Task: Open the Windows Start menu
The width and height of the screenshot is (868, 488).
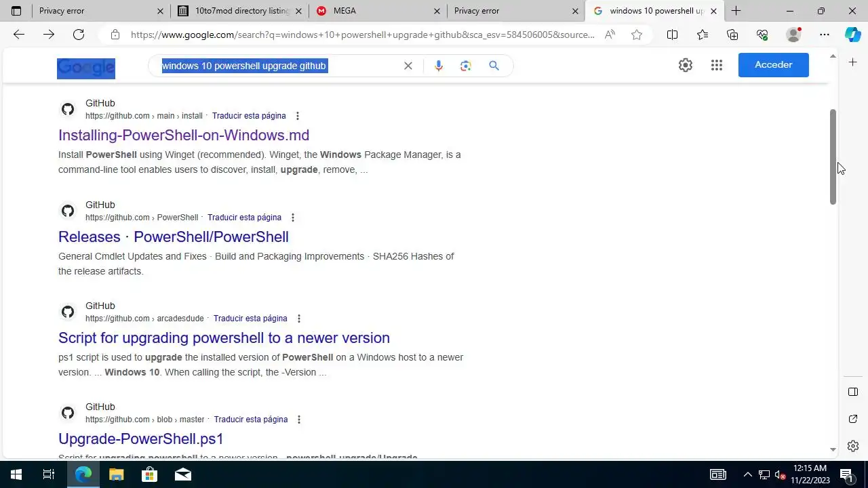Action: coord(16,474)
